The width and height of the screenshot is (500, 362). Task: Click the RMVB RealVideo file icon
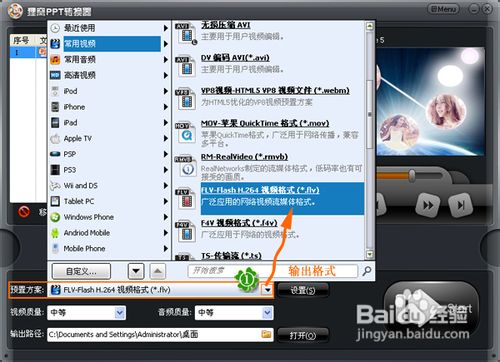[x=186, y=166]
